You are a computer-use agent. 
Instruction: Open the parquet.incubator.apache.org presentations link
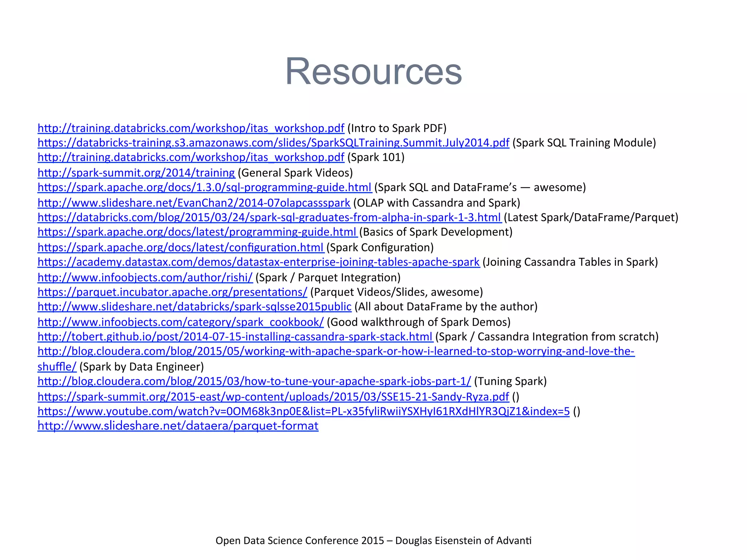pyautogui.click(x=173, y=292)
